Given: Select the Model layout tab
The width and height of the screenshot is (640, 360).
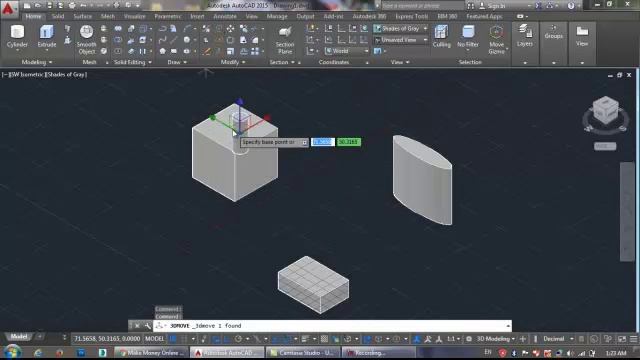Looking at the screenshot, I should (19, 337).
